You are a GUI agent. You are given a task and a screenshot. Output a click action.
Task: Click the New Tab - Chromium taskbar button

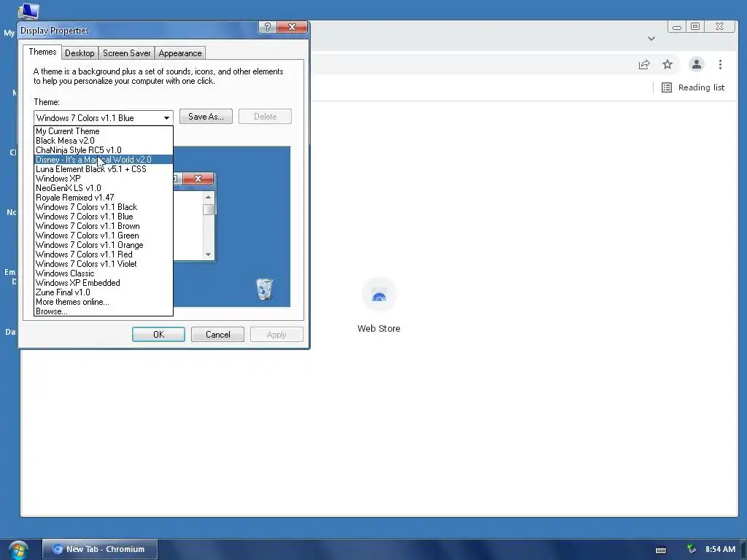point(99,549)
